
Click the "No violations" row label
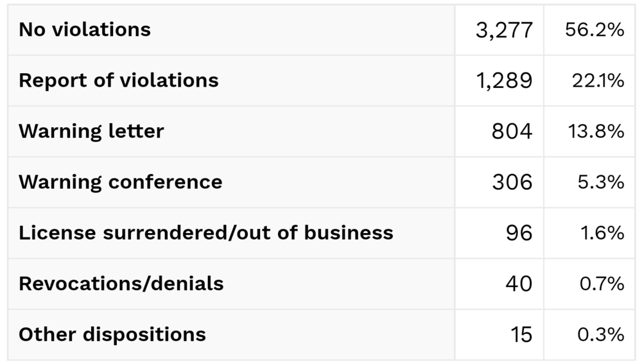click(85, 30)
